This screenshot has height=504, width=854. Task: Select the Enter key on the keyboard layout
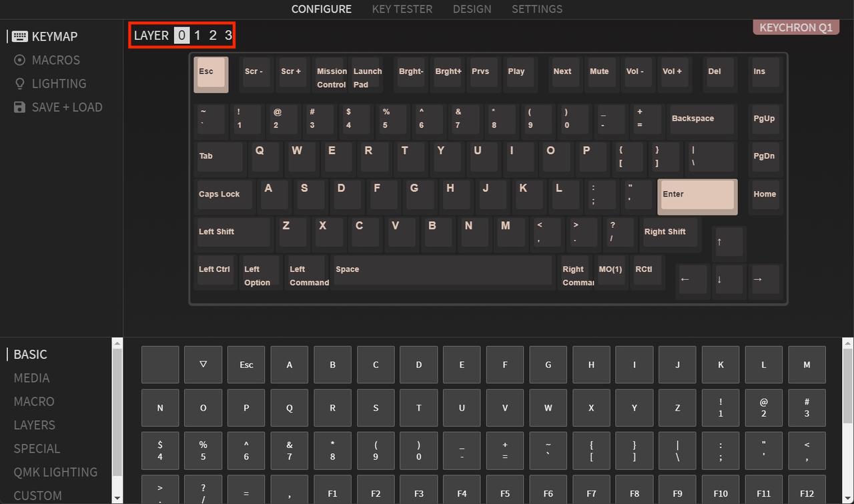696,195
